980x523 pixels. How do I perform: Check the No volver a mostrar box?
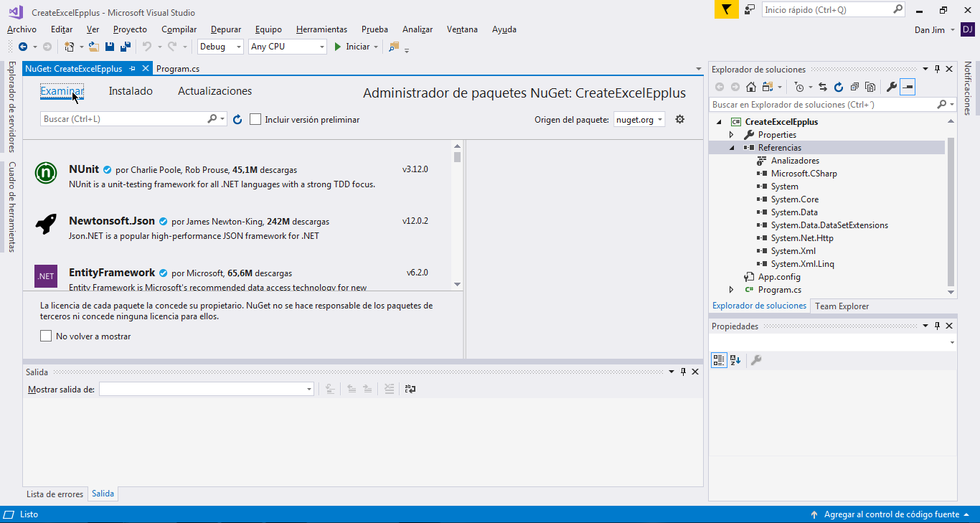point(47,336)
